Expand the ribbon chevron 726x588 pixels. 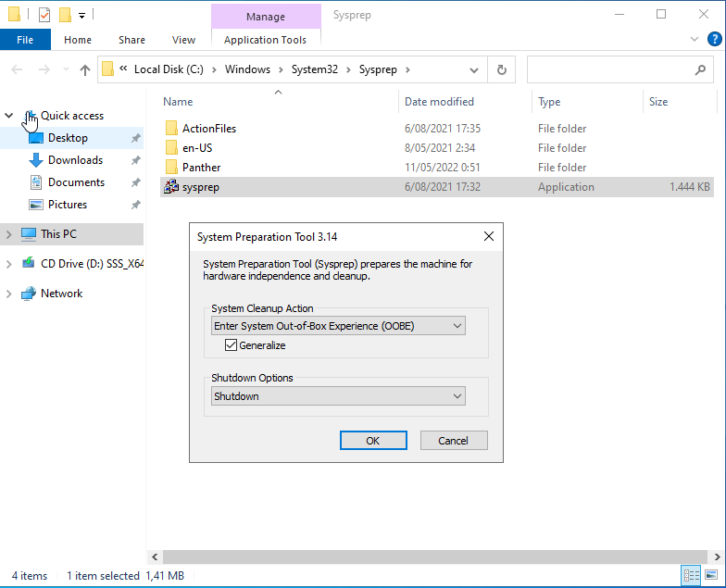(695, 39)
